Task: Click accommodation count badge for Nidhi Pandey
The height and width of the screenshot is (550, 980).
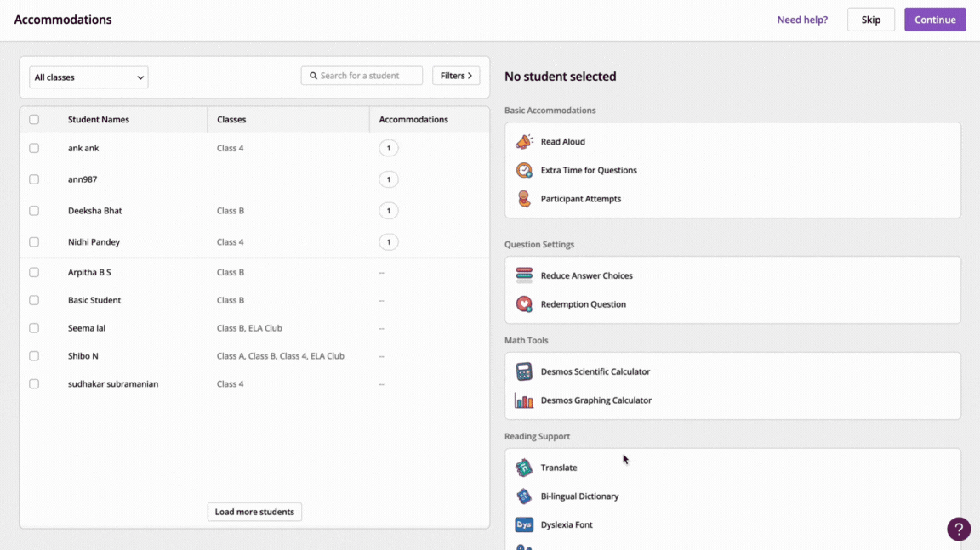Action: coord(388,241)
